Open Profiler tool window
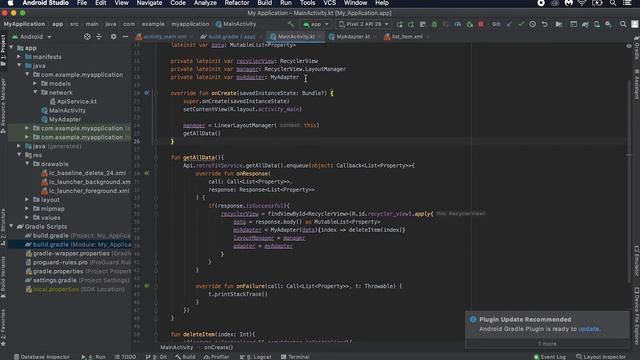The width and height of the screenshot is (640, 360). [x=217, y=357]
